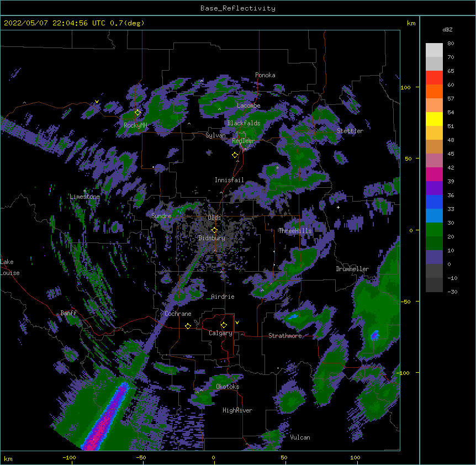Click the km unit label at top right
The image size is (476, 465).
click(411, 23)
